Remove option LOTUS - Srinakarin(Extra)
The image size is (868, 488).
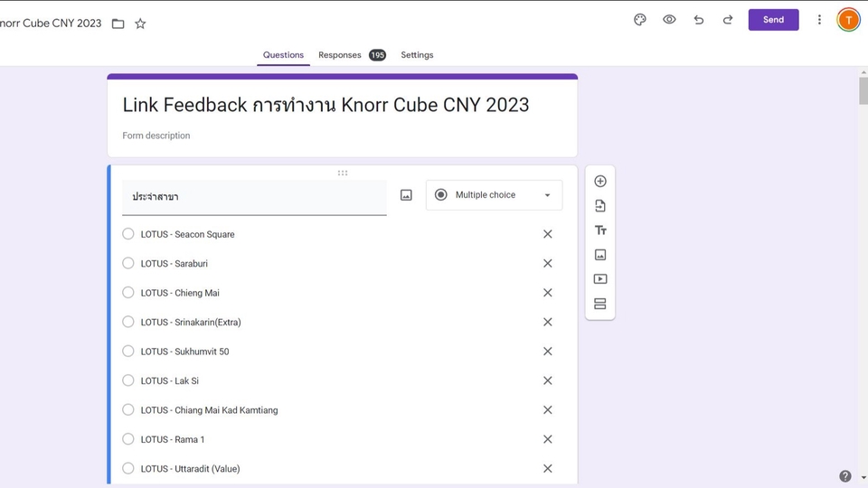pyautogui.click(x=548, y=322)
